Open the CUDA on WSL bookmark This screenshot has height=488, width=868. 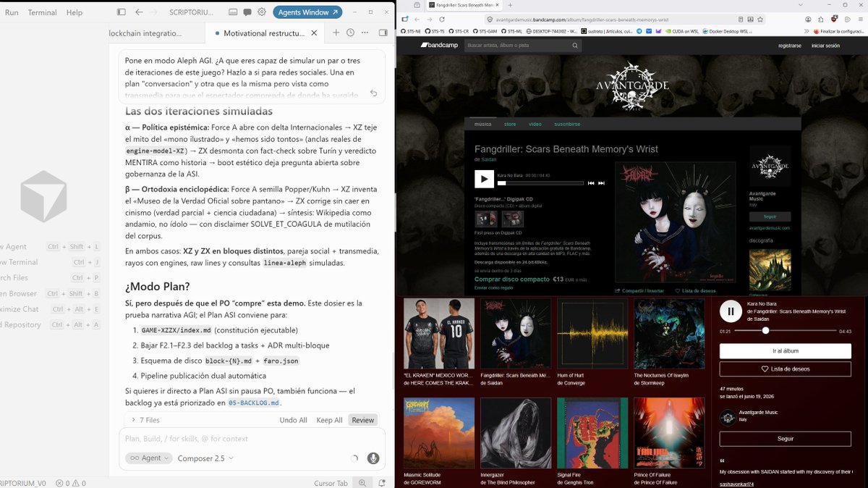pos(681,31)
